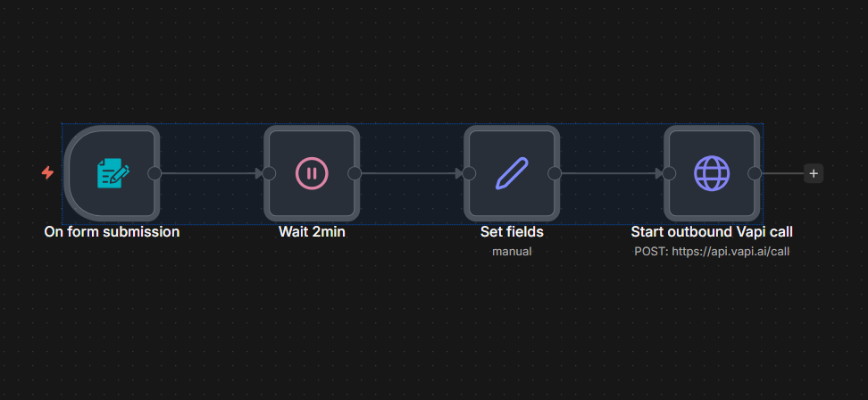Click the Wait node pause icon
This screenshot has height=400, width=868.
tap(312, 173)
